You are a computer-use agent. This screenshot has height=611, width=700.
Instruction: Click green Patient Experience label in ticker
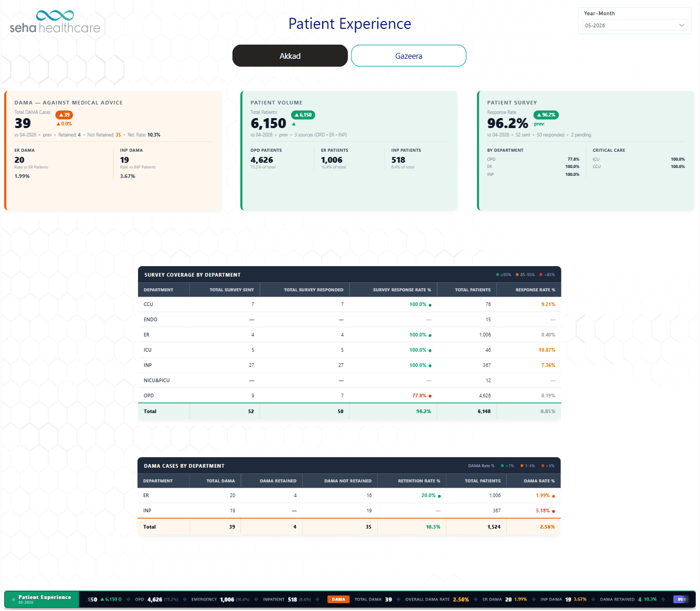point(42,599)
